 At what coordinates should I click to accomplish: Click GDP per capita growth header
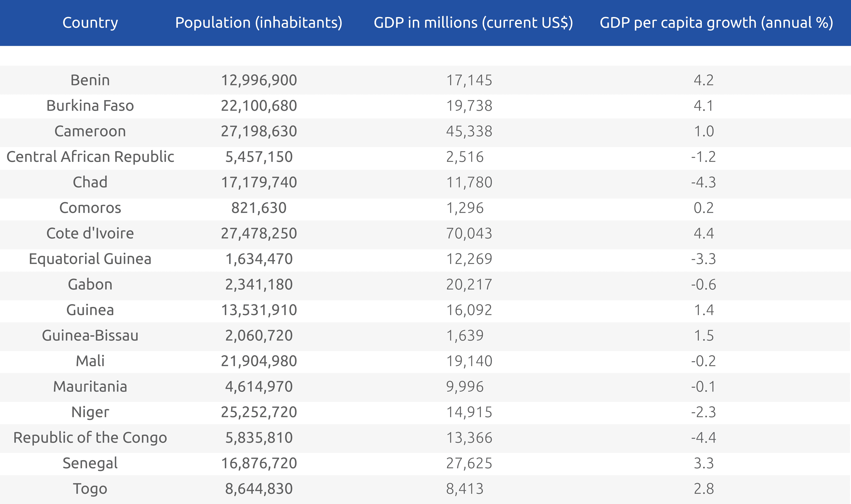(x=716, y=23)
